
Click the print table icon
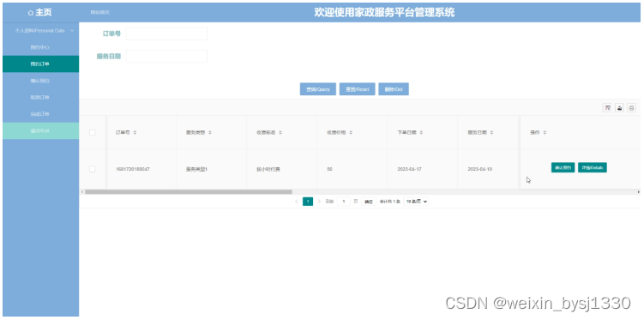632,108
